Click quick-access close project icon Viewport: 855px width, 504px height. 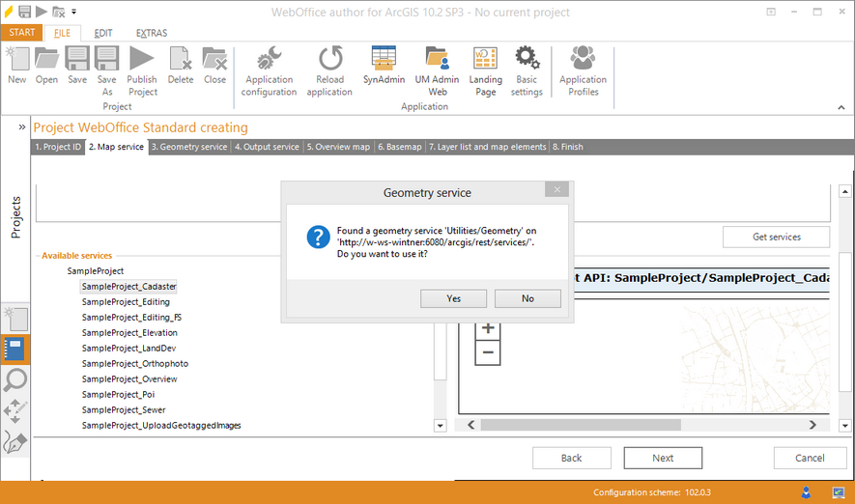tap(58, 12)
